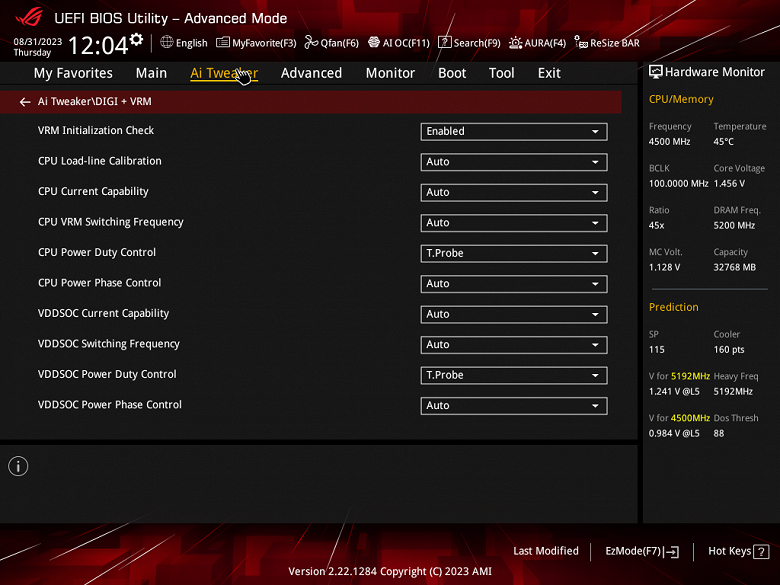The width and height of the screenshot is (780, 585).
Task: Click the 100.0000 MHz BCLK value
Action: tap(678, 184)
